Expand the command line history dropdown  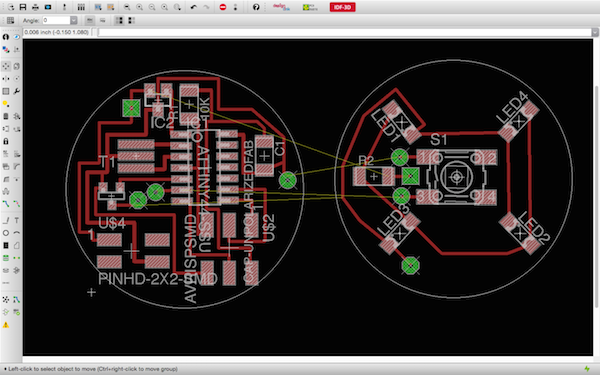click(595, 33)
